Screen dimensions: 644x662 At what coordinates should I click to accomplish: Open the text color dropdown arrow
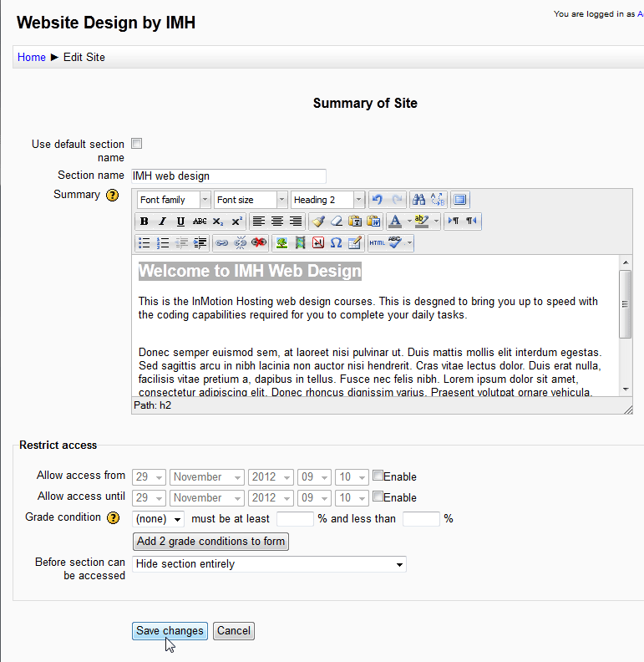[x=409, y=222]
